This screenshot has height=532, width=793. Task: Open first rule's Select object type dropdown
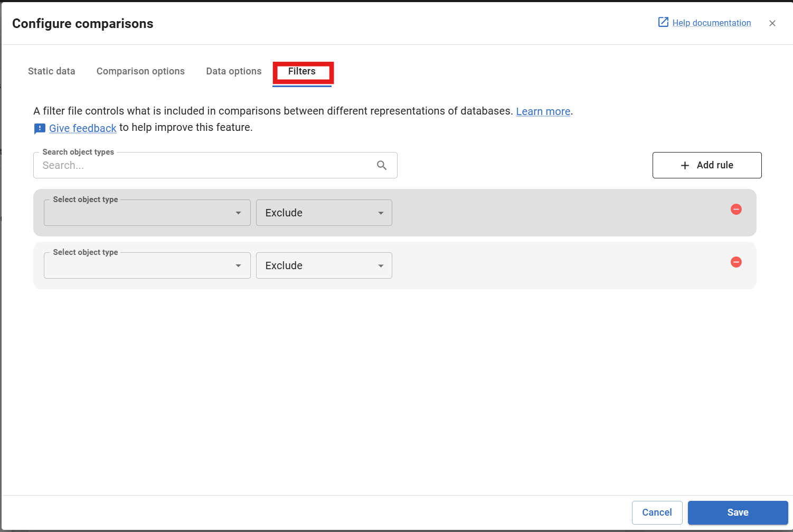click(x=147, y=213)
